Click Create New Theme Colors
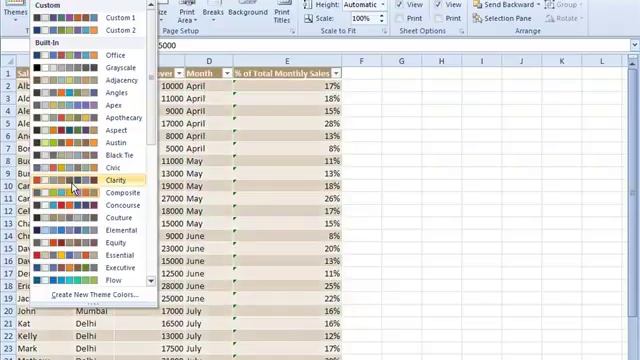The image size is (640, 360). [x=95, y=294]
